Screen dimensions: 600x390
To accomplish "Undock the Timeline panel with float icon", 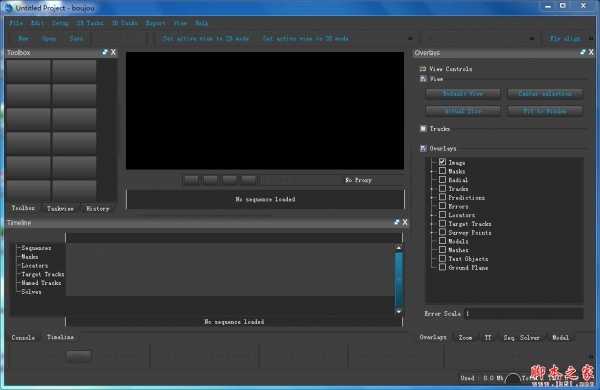I will (x=397, y=222).
